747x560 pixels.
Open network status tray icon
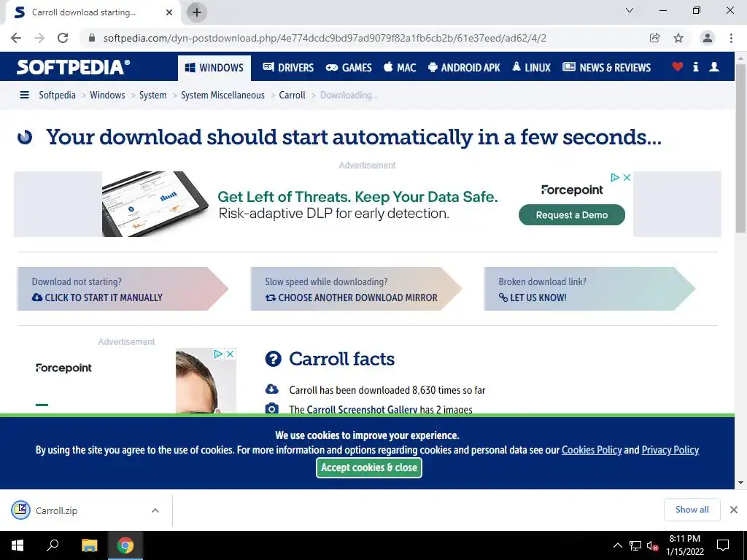[x=635, y=545]
